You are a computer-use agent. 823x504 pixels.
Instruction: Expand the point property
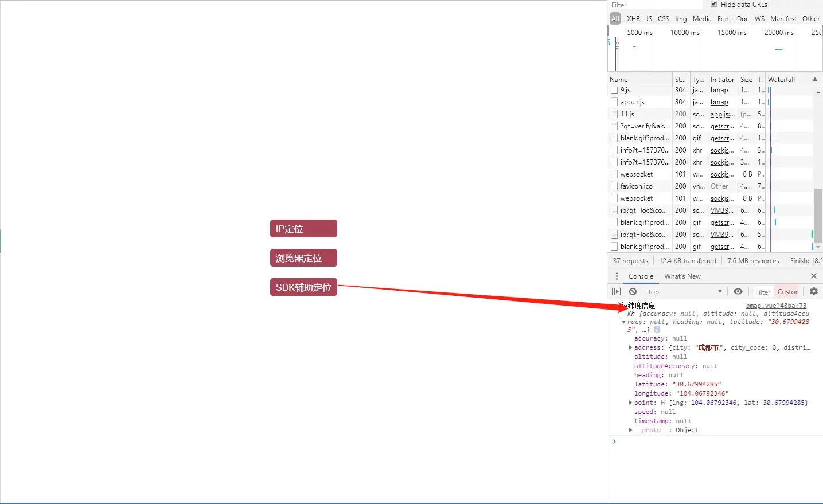pos(630,403)
